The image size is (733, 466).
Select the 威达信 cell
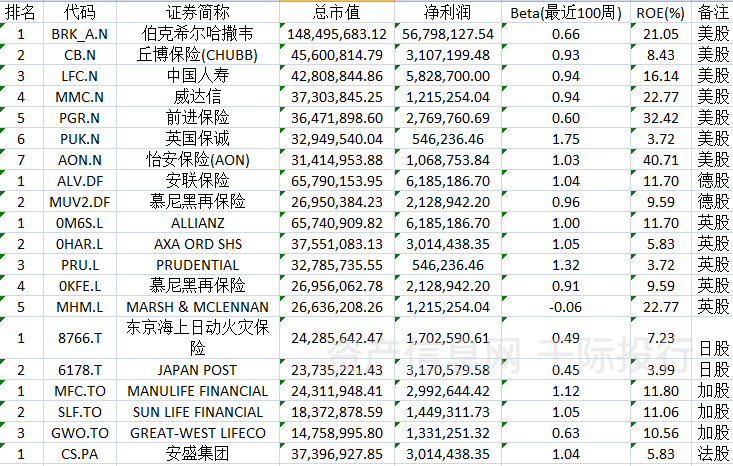[x=198, y=97]
